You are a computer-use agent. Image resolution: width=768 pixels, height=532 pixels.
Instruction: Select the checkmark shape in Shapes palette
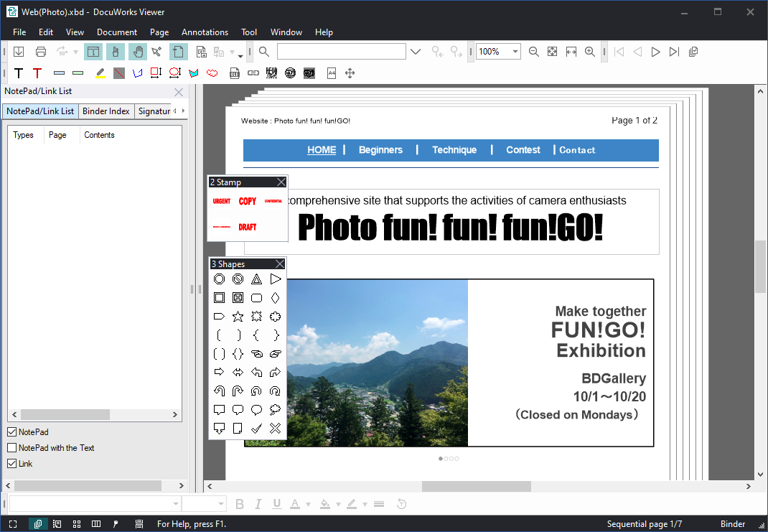pos(257,429)
